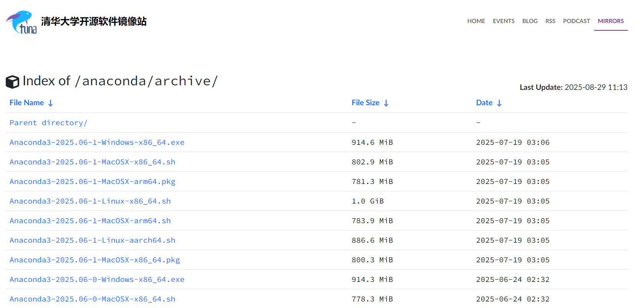Click the Date column header

tap(484, 103)
